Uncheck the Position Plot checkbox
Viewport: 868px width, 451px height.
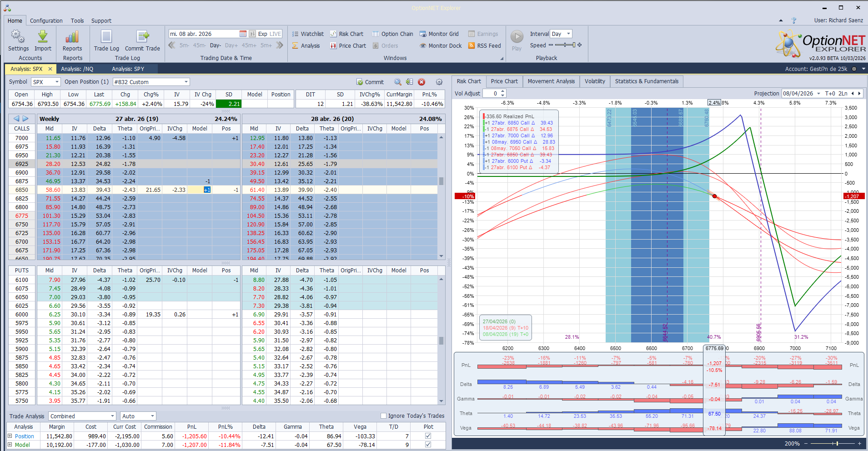coord(427,436)
